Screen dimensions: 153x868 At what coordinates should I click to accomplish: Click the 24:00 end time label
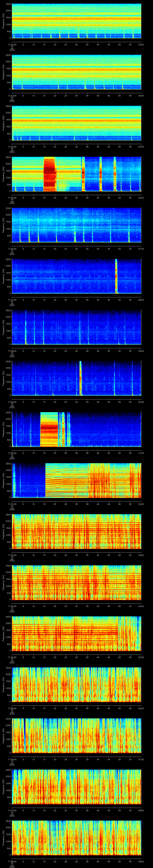coord(141,96)
